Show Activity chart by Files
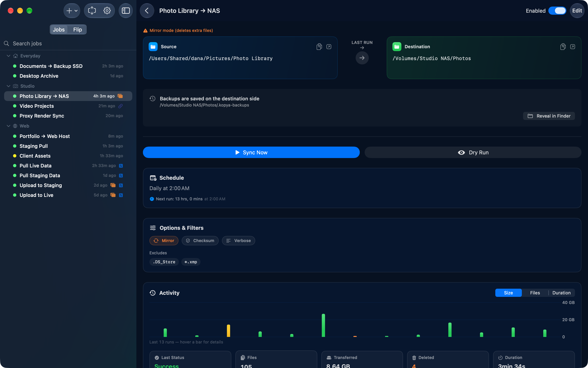 click(535, 293)
